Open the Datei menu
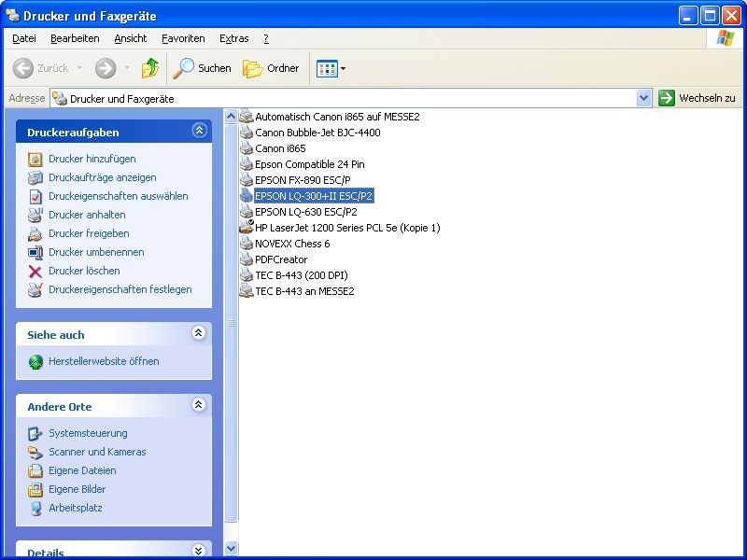This screenshot has height=560, width=747. click(x=24, y=38)
